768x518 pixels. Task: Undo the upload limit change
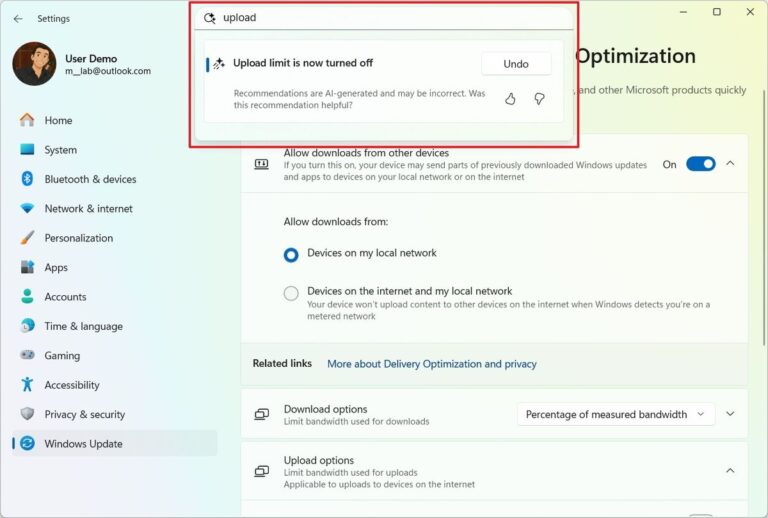click(x=516, y=64)
